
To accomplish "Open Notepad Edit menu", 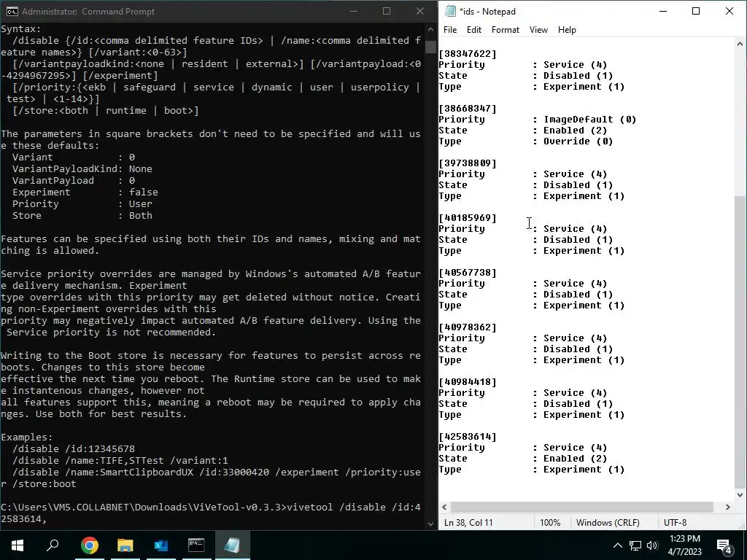I will pos(473,29).
